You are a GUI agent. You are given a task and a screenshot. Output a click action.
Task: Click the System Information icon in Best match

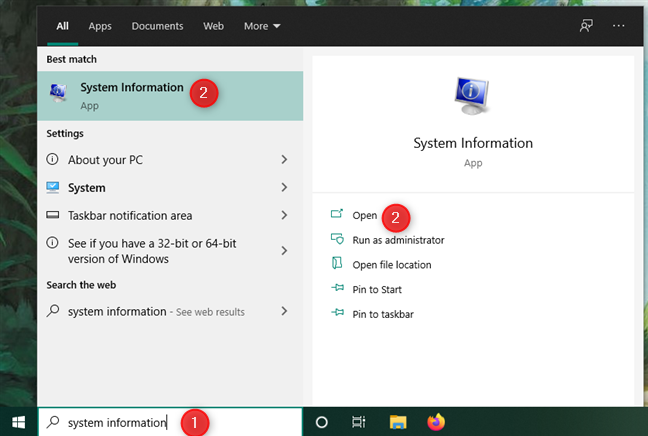[58, 93]
